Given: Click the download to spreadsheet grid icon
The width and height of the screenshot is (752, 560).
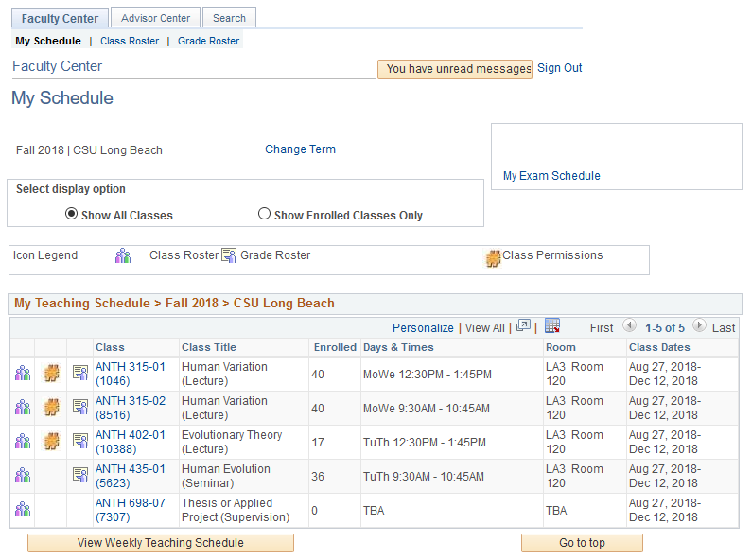Looking at the screenshot, I should [x=552, y=326].
